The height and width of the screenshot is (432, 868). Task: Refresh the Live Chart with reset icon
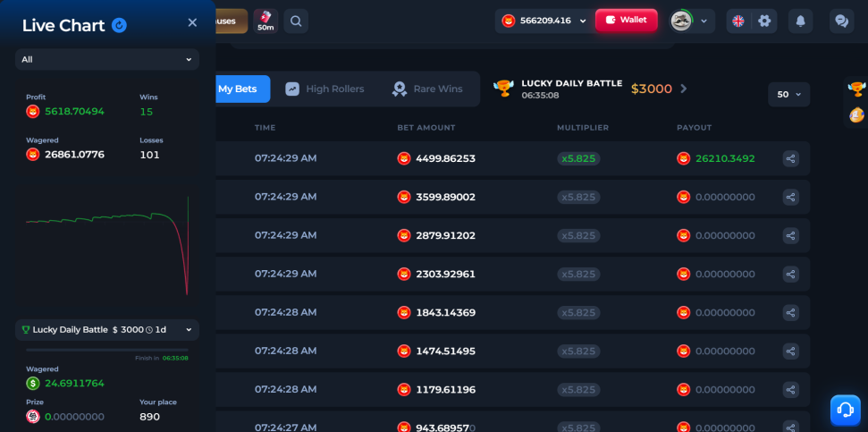119,25
